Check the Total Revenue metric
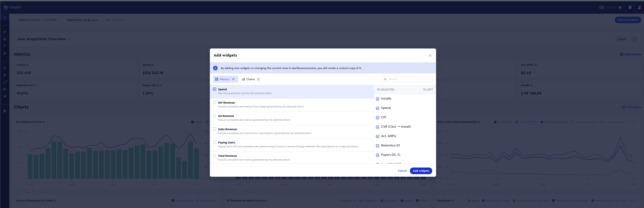The image size is (644, 208). [215, 155]
